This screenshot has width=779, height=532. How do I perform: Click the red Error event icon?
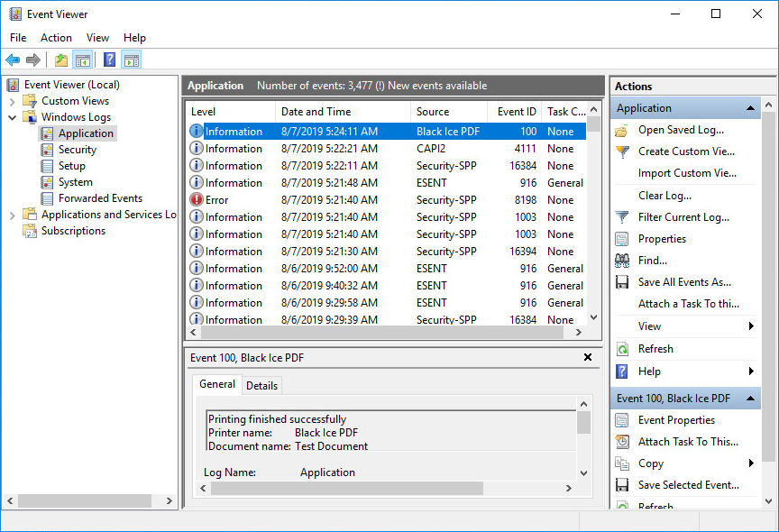[x=197, y=200]
